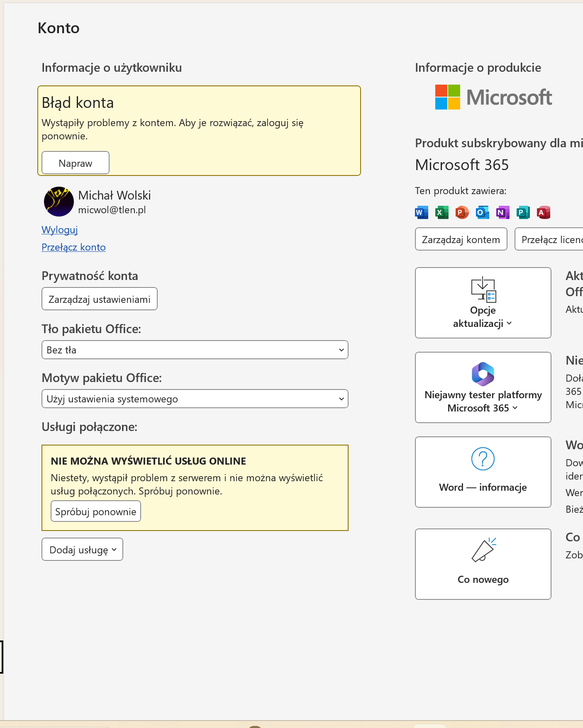Viewport: 583px width, 728px height.
Task: Expand the Dodaj usługę menu
Action: coord(83,549)
